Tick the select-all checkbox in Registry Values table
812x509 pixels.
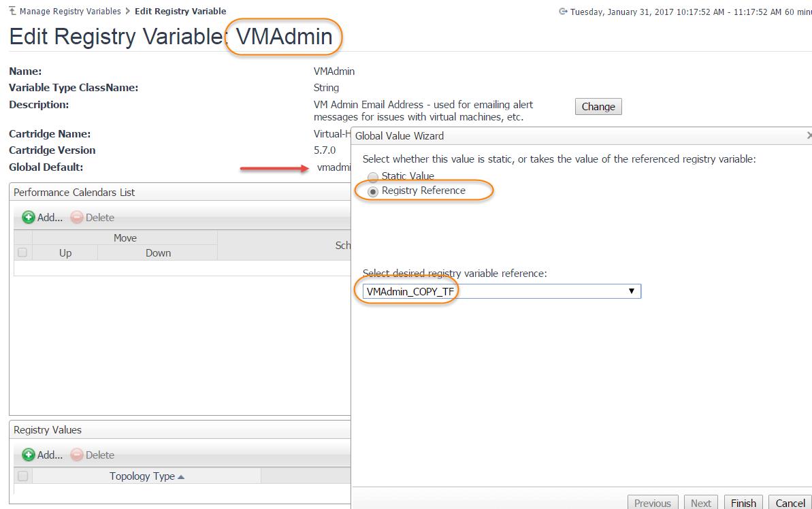[x=22, y=476]
